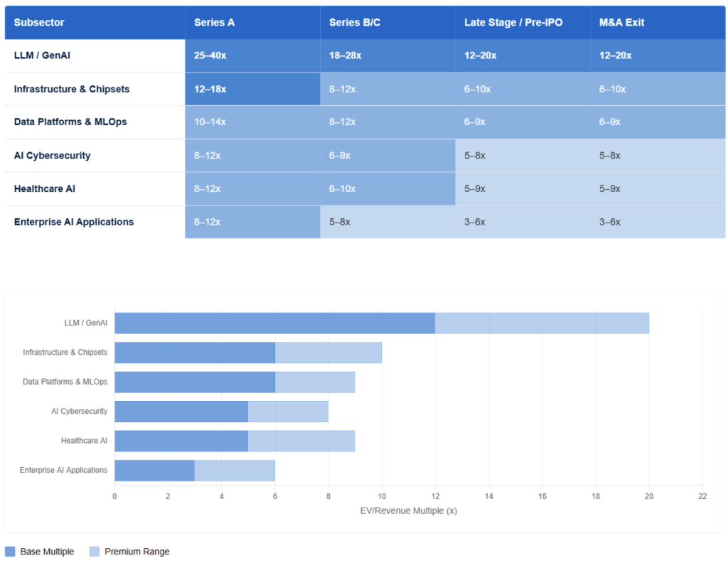728x563 pixels.
Task: Click the LLM / GenAI premium range bar
Action: click(x=542, y=323)
